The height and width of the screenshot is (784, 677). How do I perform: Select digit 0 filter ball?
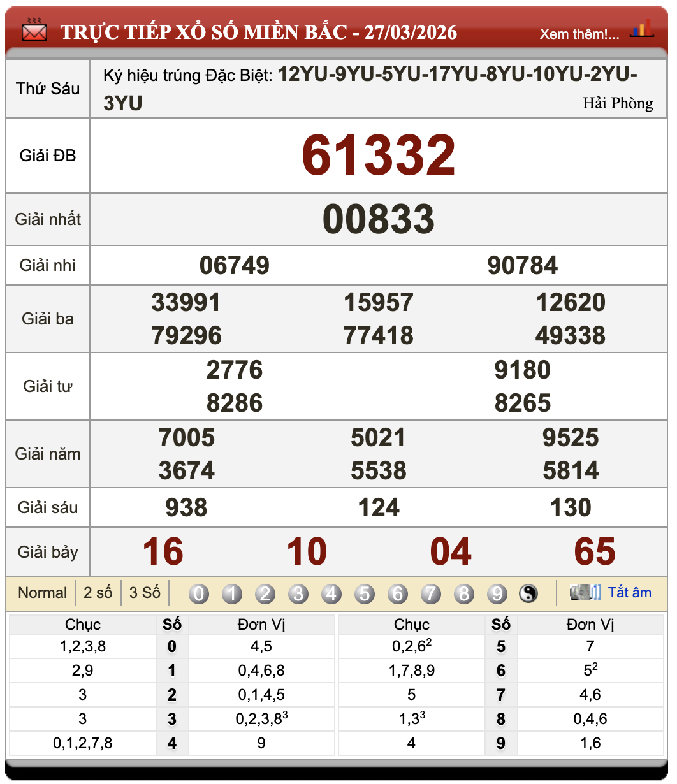pyautogui.click(x=199, y=594)
